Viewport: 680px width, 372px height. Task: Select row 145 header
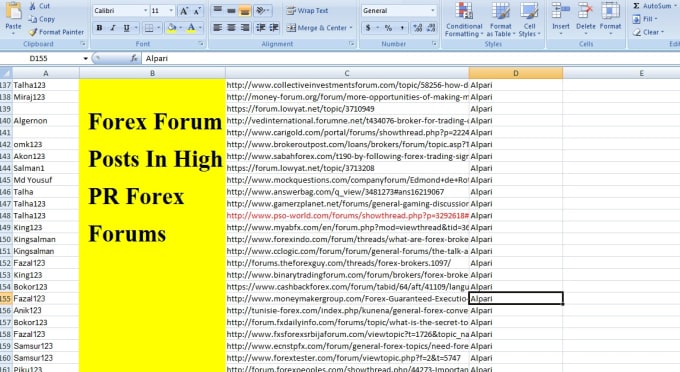click(x=6, y=180)
